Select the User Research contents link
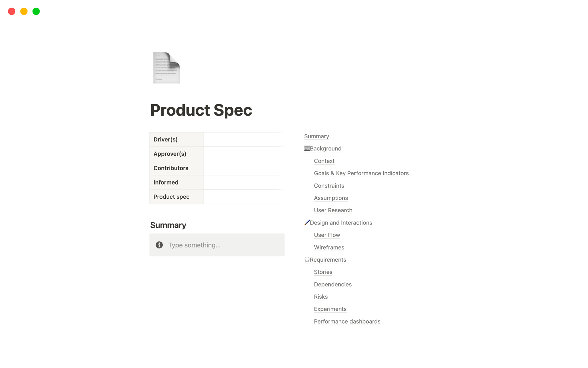Viewport: 588px width, 368px height. point(333,210)
